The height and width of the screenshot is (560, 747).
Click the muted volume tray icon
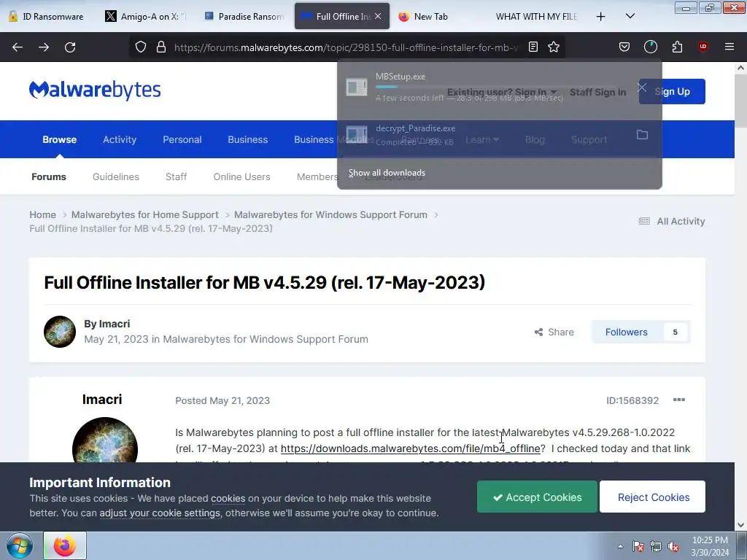click(x=673, y=547)
